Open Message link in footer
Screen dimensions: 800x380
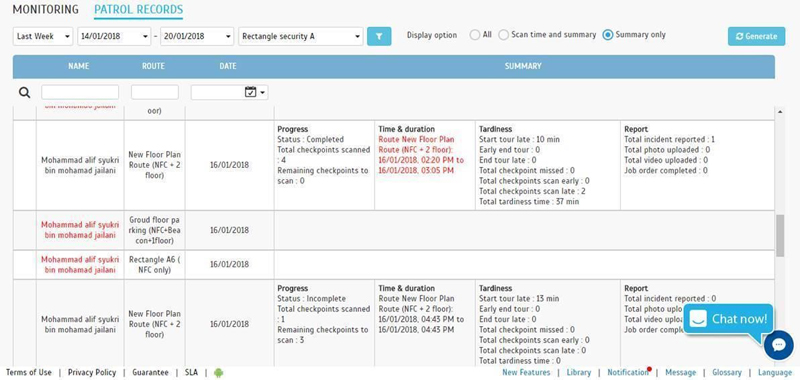(x=681, y=372)
